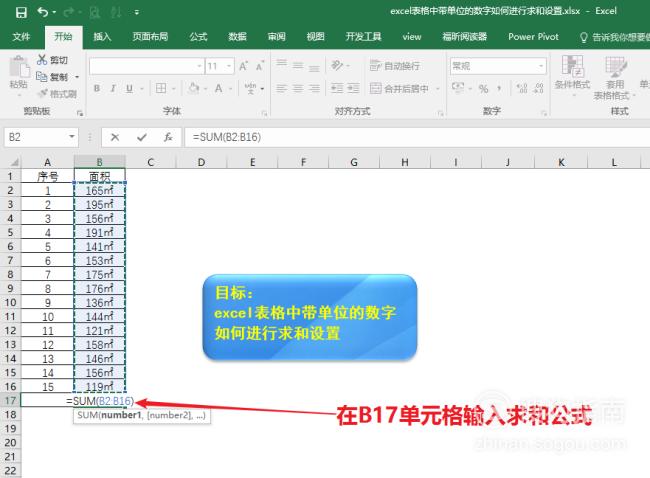The width and height of the screenshot is (650, 478).
Task: Click the increase decimal icon
Action: click(522, 88)
